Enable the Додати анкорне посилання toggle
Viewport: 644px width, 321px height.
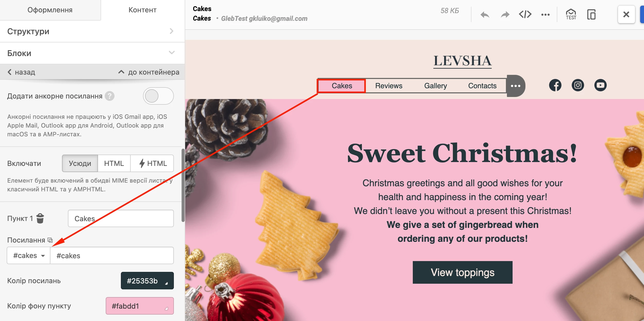(158, 96)
